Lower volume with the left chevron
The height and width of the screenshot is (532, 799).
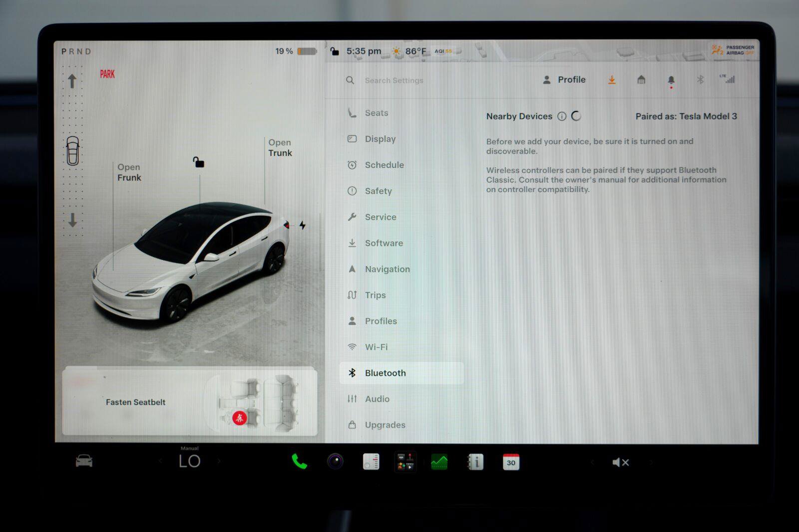click(x=592, y=463)
